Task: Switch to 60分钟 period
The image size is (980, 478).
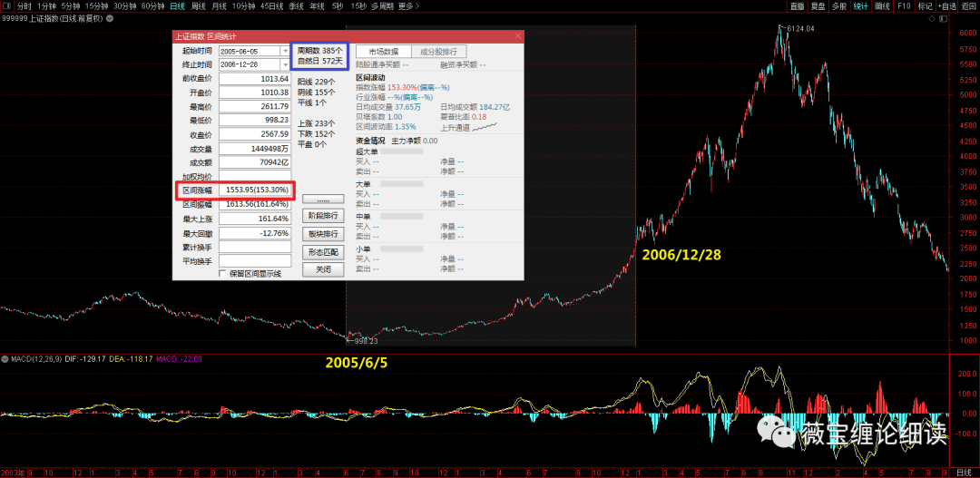Action: (x=152, y=5)
